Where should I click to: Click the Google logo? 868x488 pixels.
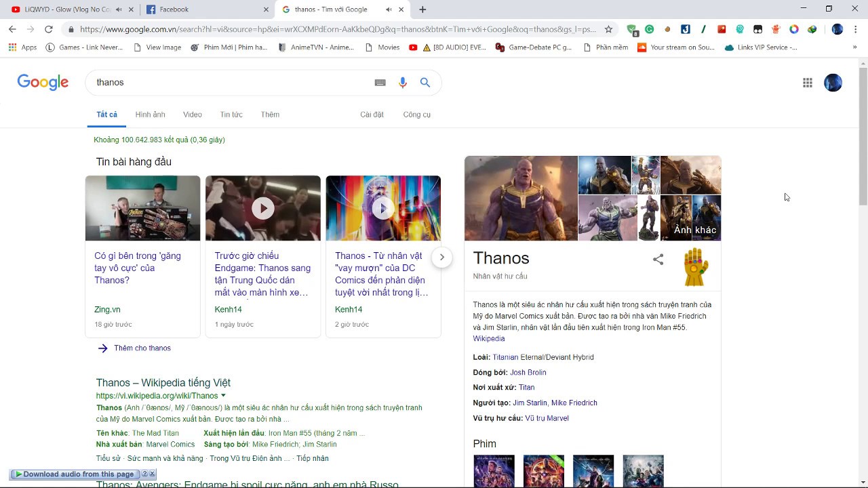click(43, 83)
